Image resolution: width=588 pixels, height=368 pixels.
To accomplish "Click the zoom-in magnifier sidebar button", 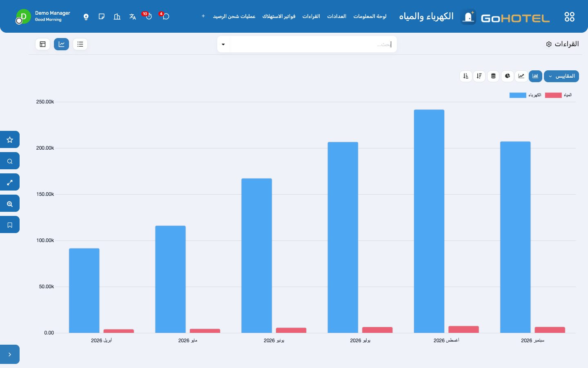I will pyautogui.click(x=10, y=204).
